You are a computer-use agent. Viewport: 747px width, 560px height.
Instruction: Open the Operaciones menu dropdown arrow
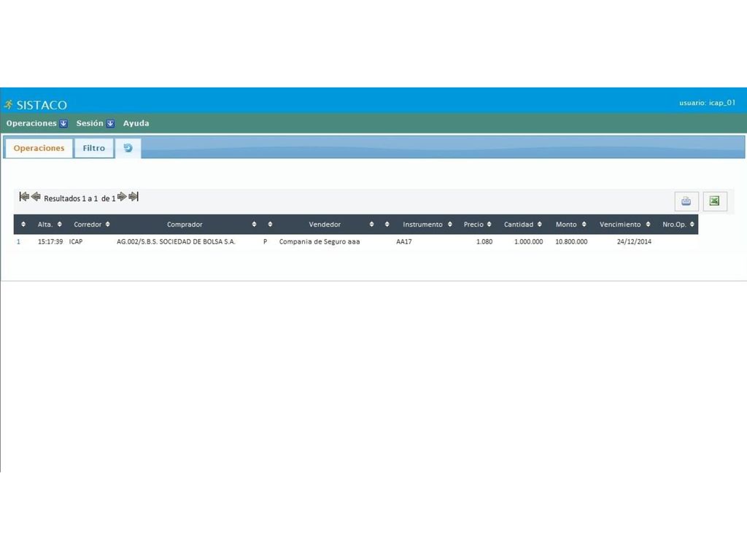[x=63, y=123]
